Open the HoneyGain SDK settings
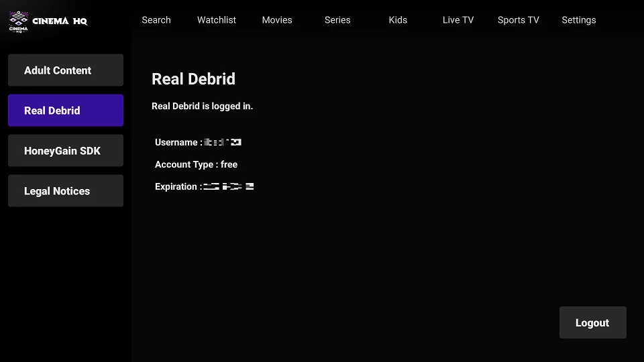This screenshot has width=644, height=362. click(66, 151)
